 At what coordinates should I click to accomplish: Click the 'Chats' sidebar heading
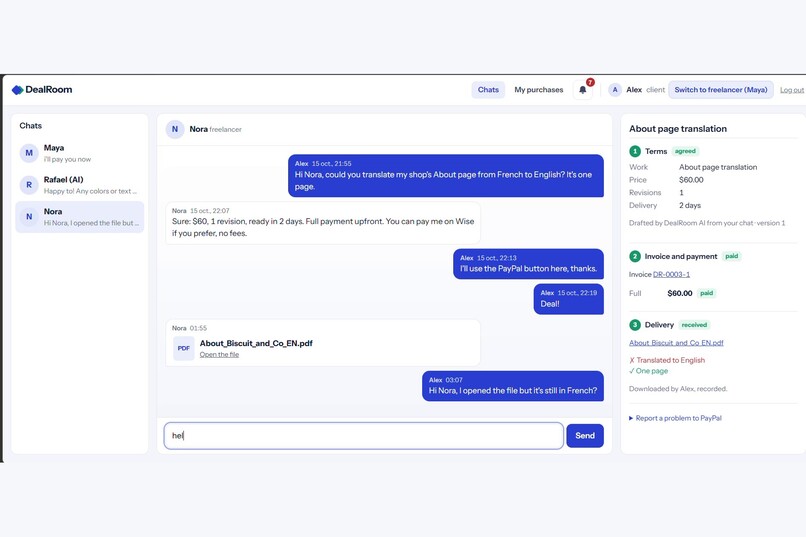[30, 126]
